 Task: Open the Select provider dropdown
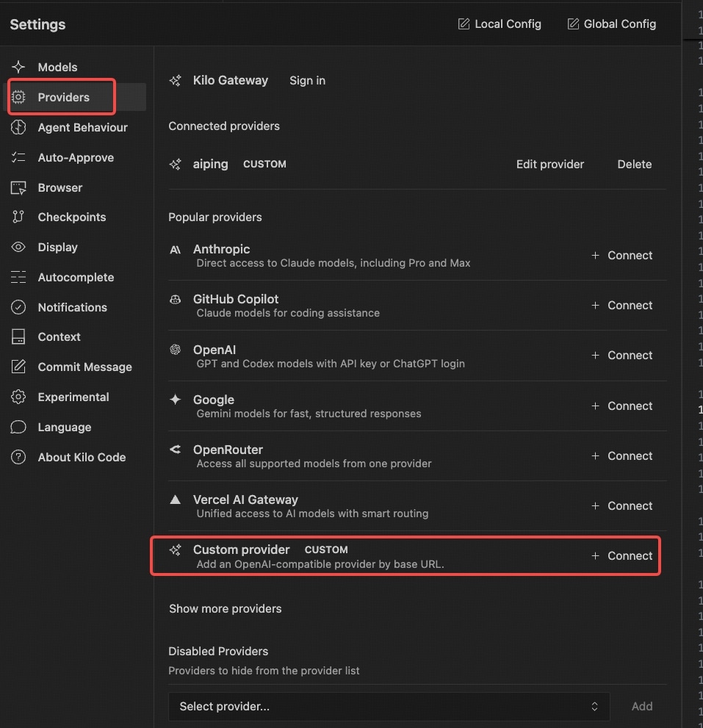(x=389, y=706)
